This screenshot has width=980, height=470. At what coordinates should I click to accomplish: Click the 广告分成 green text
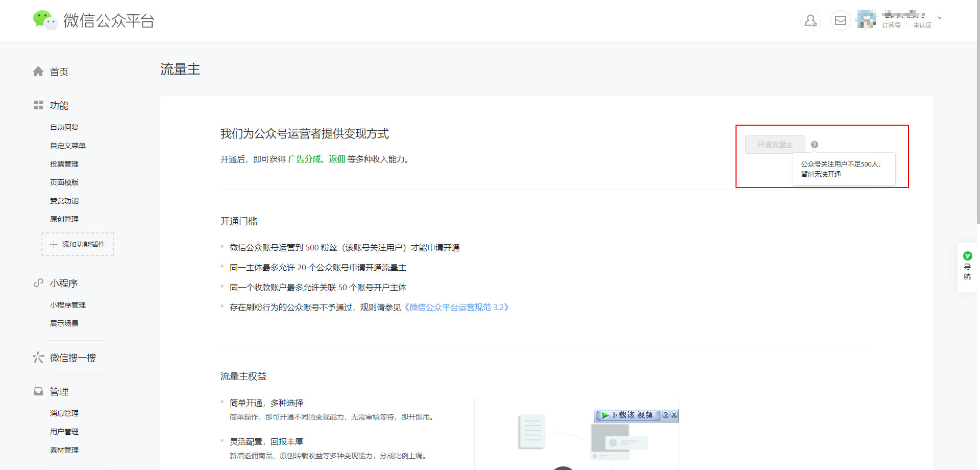[x=304, y=159]
